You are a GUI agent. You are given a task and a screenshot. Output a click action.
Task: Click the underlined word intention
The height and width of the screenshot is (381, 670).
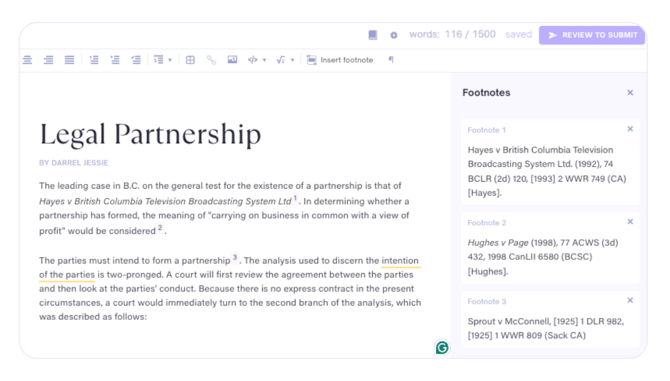coord(400,261)
